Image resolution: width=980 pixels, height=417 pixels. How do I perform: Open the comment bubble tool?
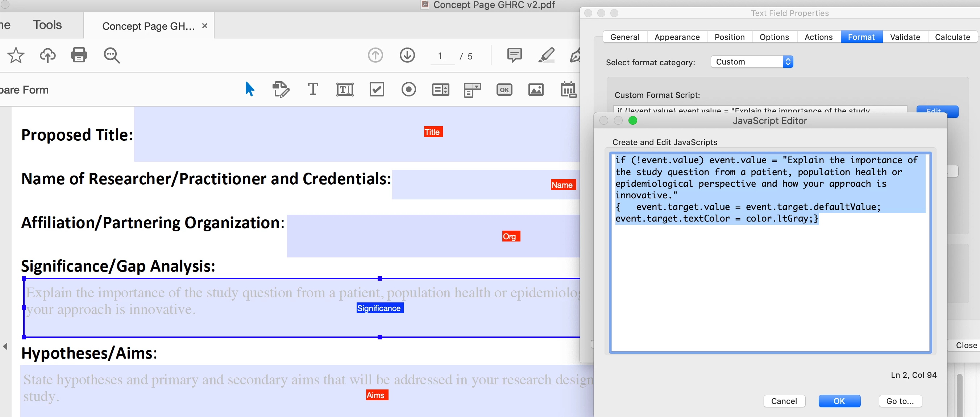coord(514,55)
